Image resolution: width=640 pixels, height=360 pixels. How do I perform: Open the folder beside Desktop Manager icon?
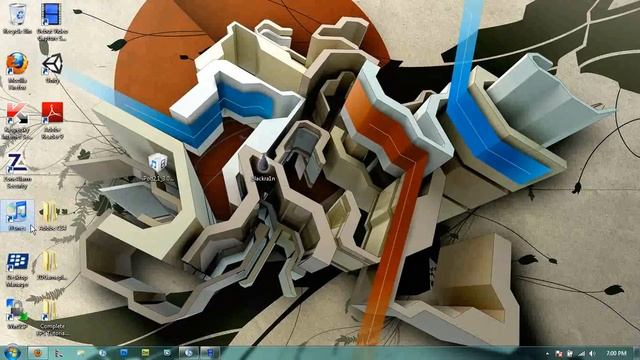52,266
